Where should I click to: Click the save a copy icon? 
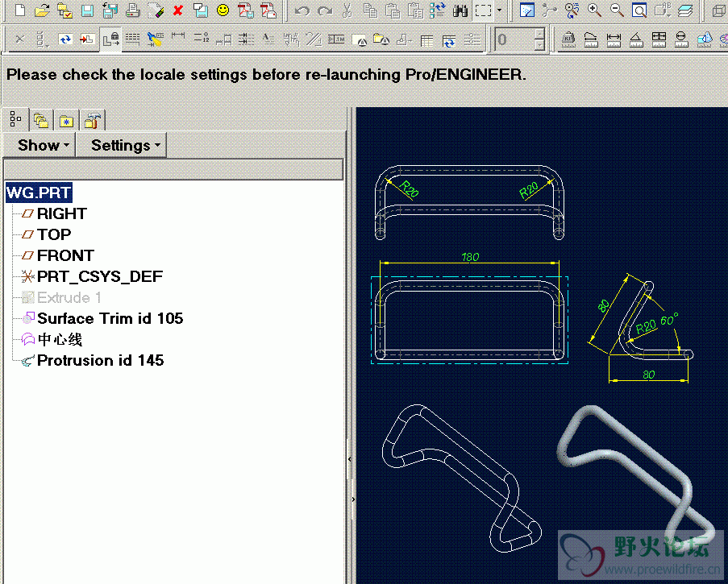[110, 10]
